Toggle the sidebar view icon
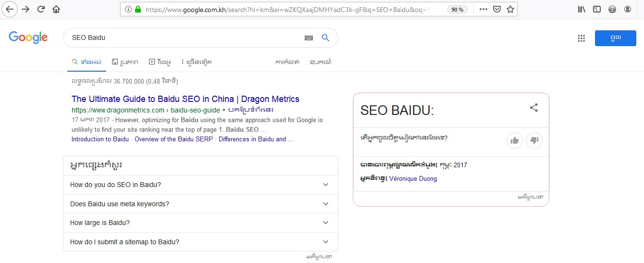 click(597, 9)
